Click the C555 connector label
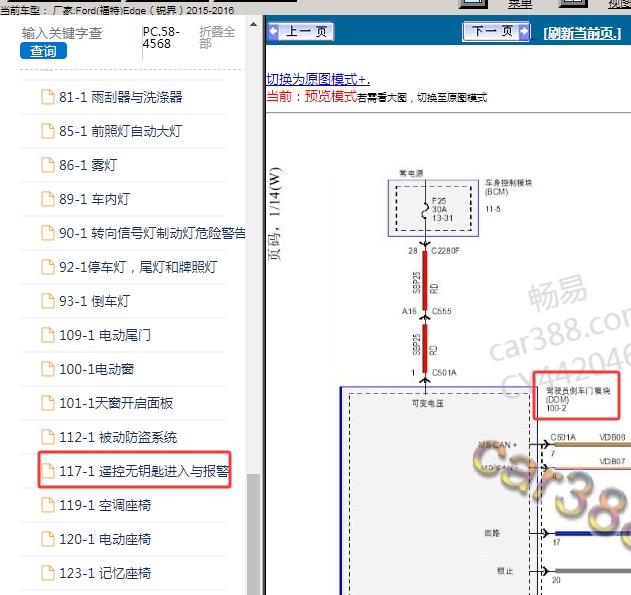Image resolution: width=631 pixels, height=595 pixels. (441, 311)
